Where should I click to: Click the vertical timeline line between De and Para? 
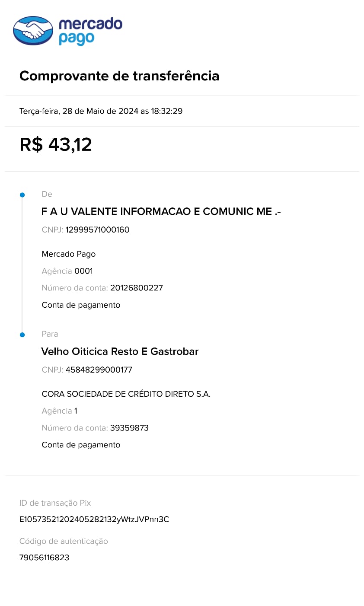tap(22, 265)
